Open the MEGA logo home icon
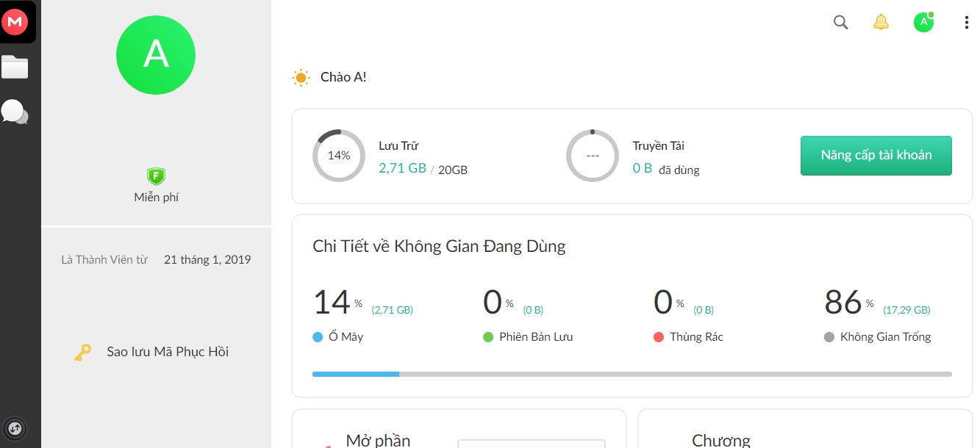 (15, 22)
